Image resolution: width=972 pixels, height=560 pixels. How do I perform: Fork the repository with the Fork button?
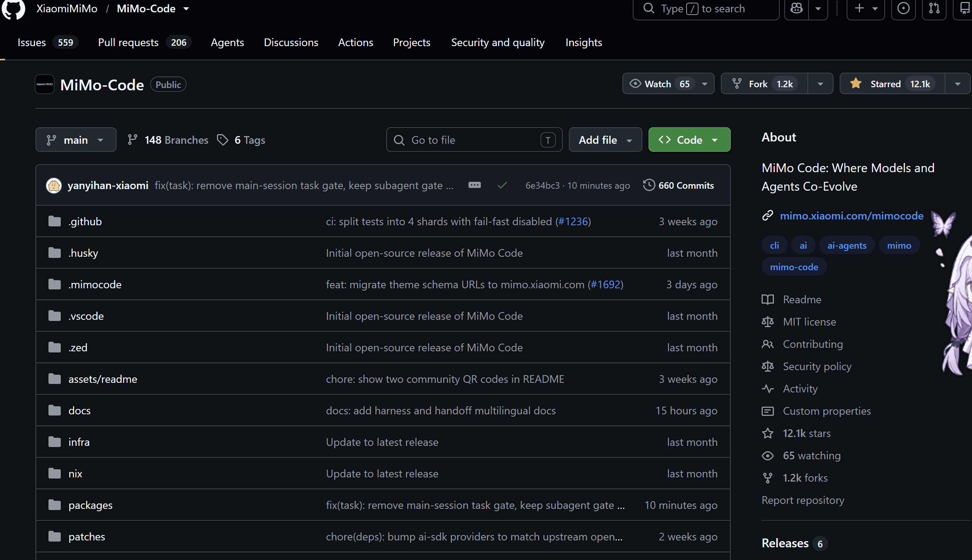tap(764, 83)
